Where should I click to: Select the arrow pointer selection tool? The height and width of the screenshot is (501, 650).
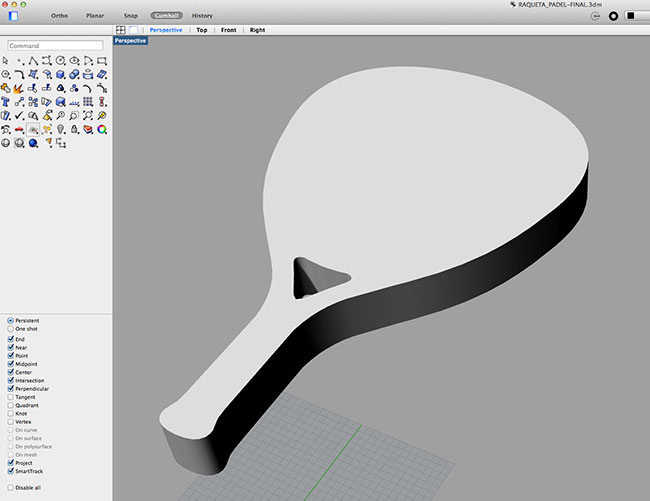(6, 61)
